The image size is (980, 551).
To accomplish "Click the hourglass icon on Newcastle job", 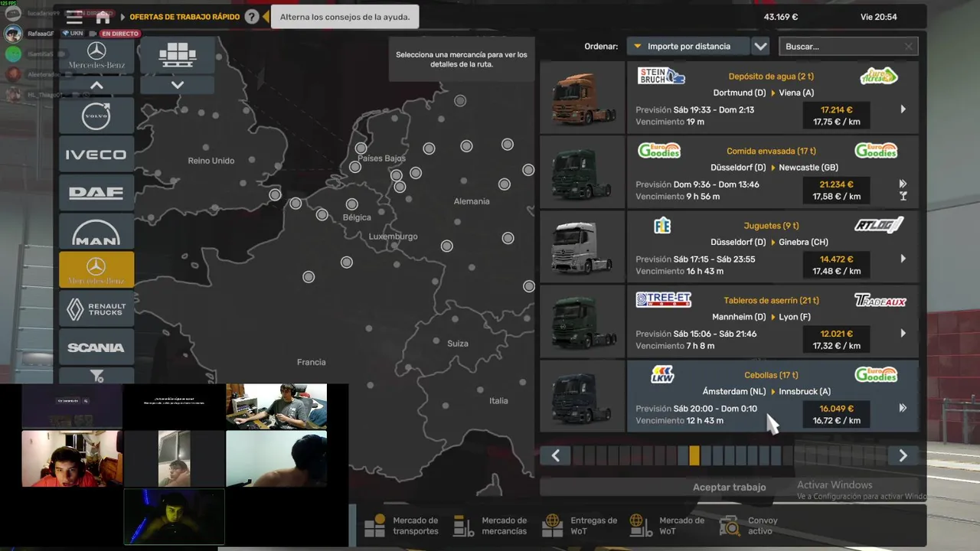I will pos(903,197).
